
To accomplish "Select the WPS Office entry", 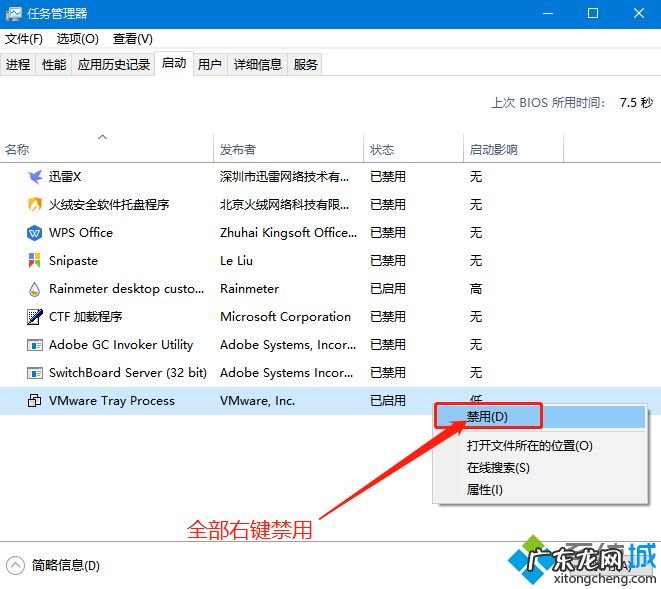I will (x=81, y=233).
